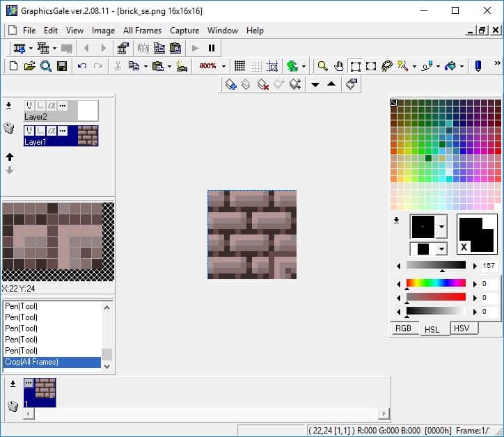Click the red saturation slider bar
The height and width of the screenshot is (437, 504).
pos(436,297)
